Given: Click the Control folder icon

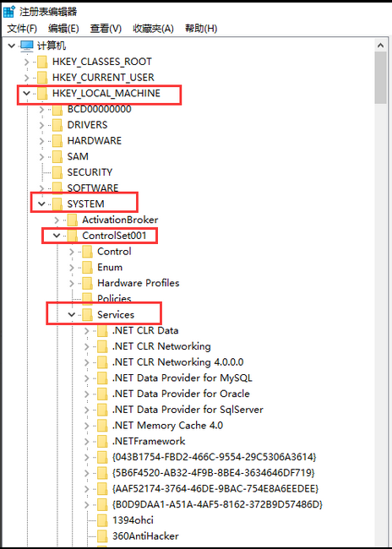Looking at the screenshot, I should coord(88,252).
